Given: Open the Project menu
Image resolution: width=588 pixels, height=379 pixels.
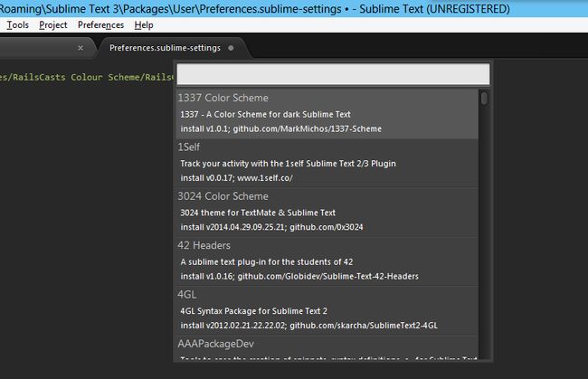Looking at the screenshot, I should [x=52, y=24].
